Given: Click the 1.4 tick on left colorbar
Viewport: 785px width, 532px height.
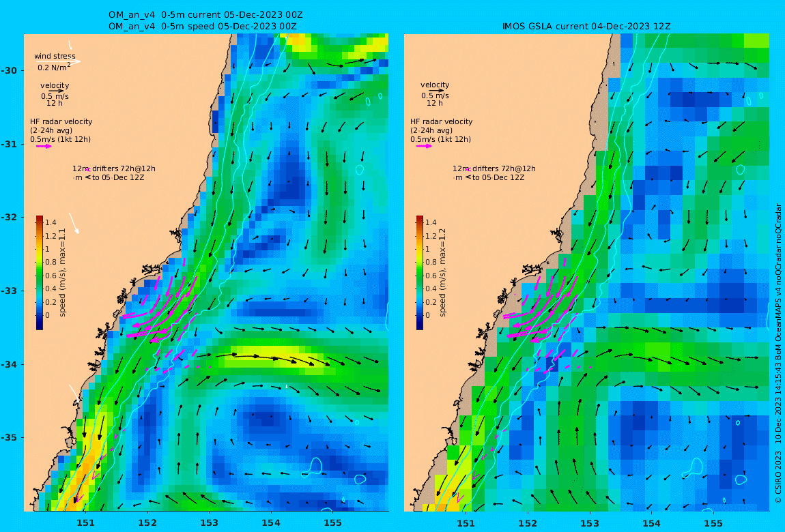Looking at the screenshot, I should 51,222.
